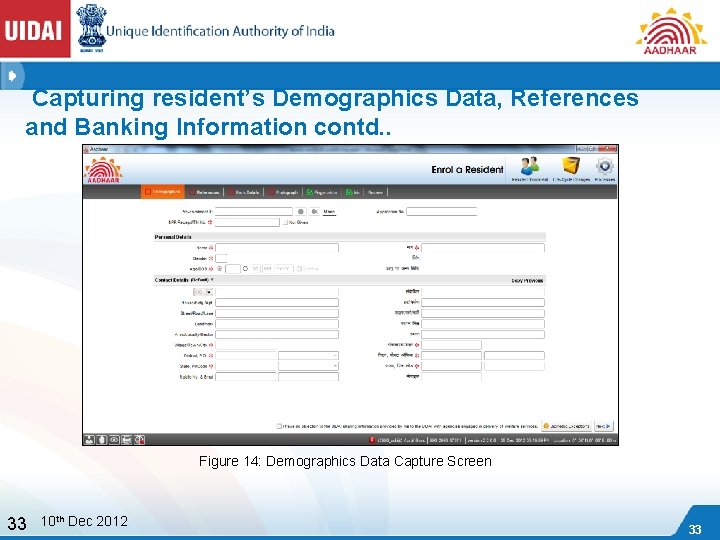The width and height of the screenshot is (720, 540).
Task: Click into the Hindi name field on right
Action: pos(483,248)
